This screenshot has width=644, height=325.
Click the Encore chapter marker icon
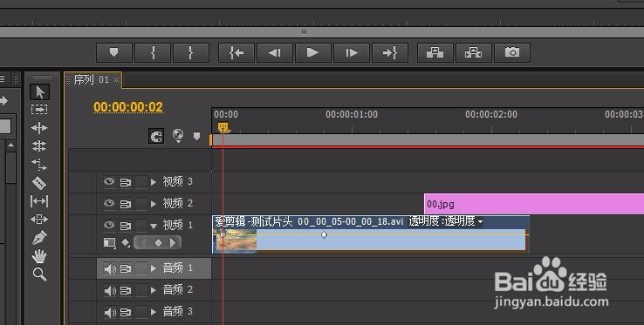coord(178,135)
